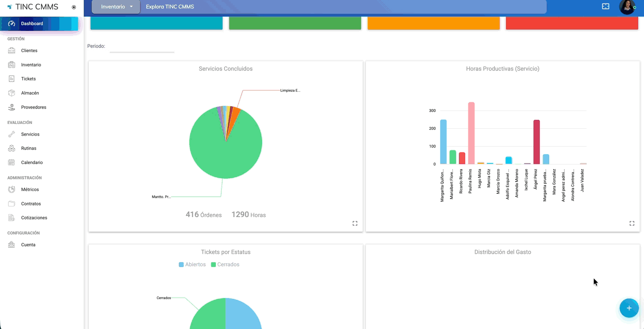Viewport: 644px width, 329px height.
Task: Expand the Servicios Concluidos chart fullscreen
Action: (355, 223)
